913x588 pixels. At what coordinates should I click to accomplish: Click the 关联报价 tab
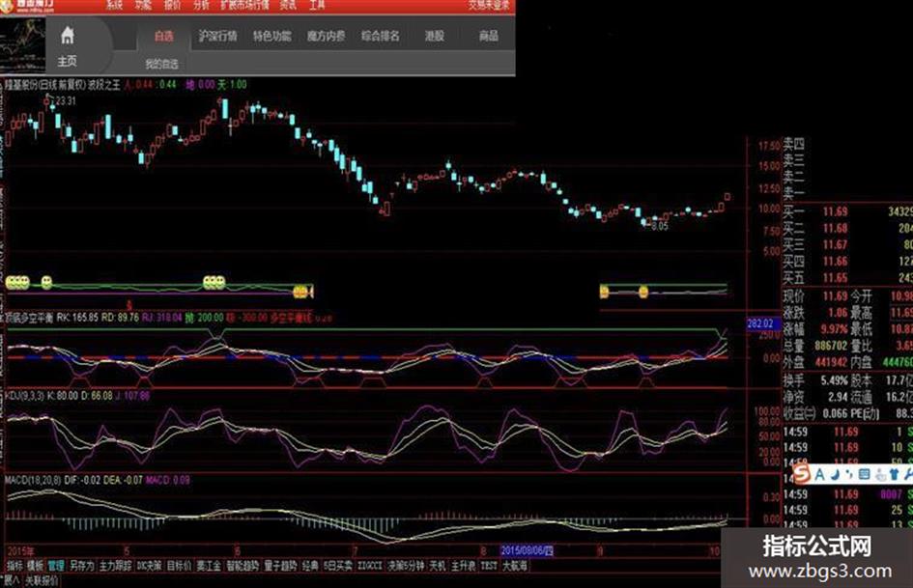[42, 580]
